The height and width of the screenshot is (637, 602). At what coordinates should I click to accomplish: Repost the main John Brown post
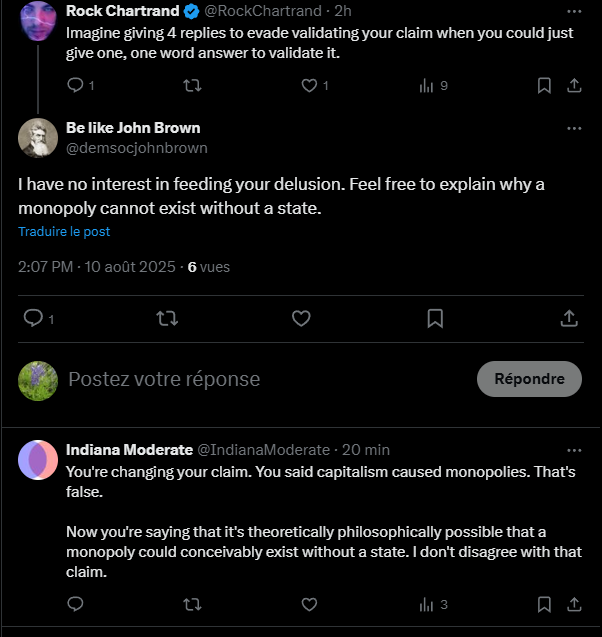tap(168, 318)
